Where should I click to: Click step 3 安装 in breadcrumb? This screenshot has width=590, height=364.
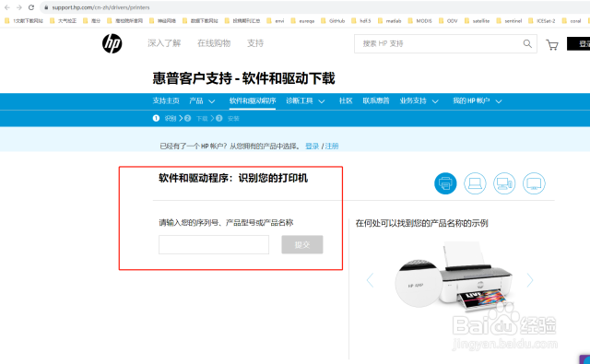point(228,118)
